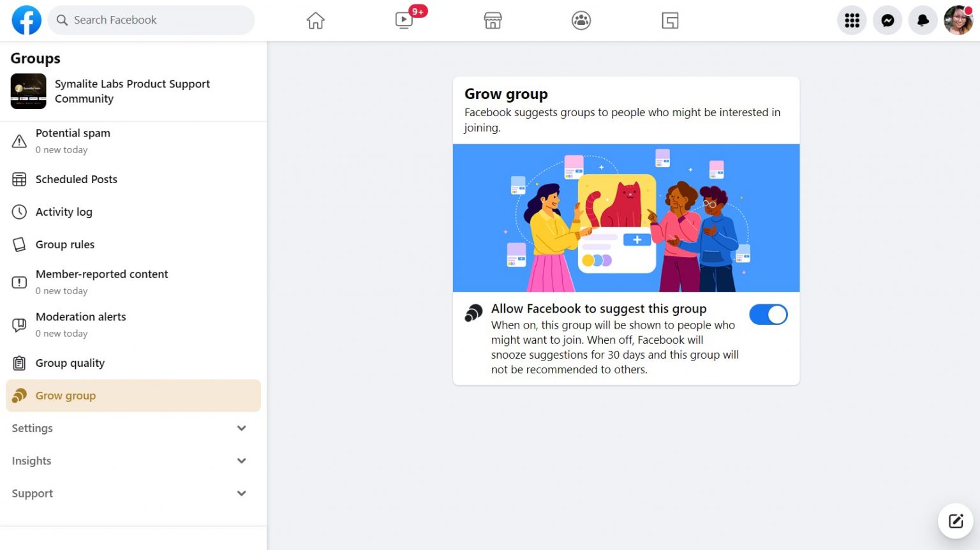
Task: Open Marketplace from the top navigation
Action: point(492,20)
